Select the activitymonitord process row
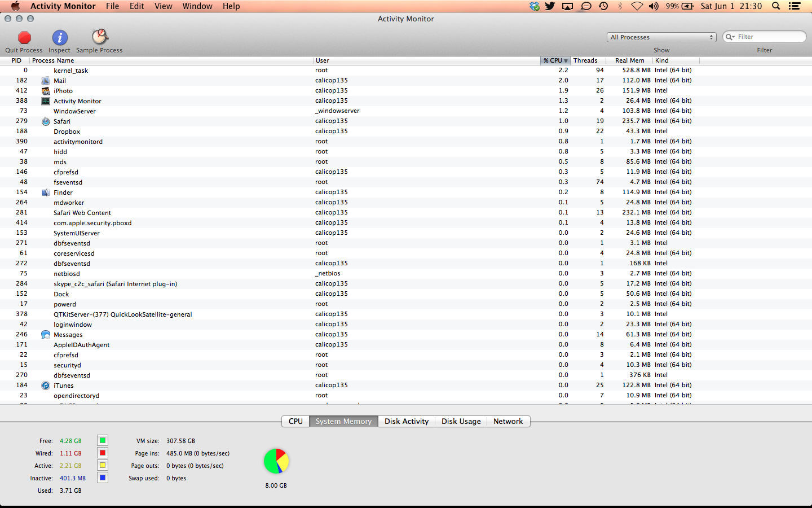The width and height of the screenshot is (812, 508). [406, 142]
